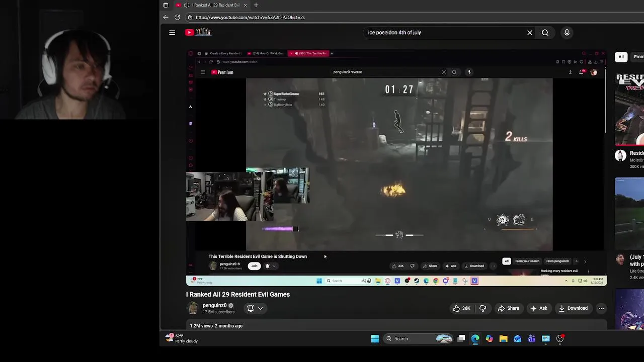Image resolution: width=644 pixels, height=362 pixels.
Task: Open the channel avatar beside '(July' video
Action: (x=620, y=259)
